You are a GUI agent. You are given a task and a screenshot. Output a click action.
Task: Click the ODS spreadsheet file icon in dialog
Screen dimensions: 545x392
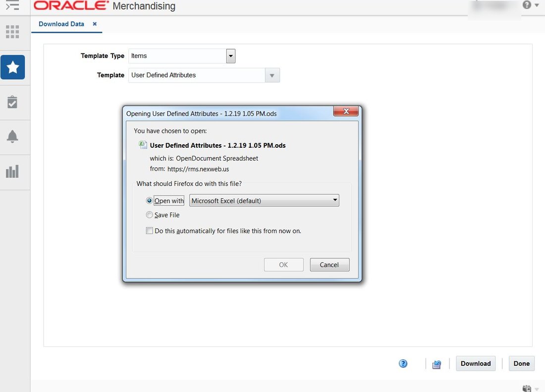143,145
